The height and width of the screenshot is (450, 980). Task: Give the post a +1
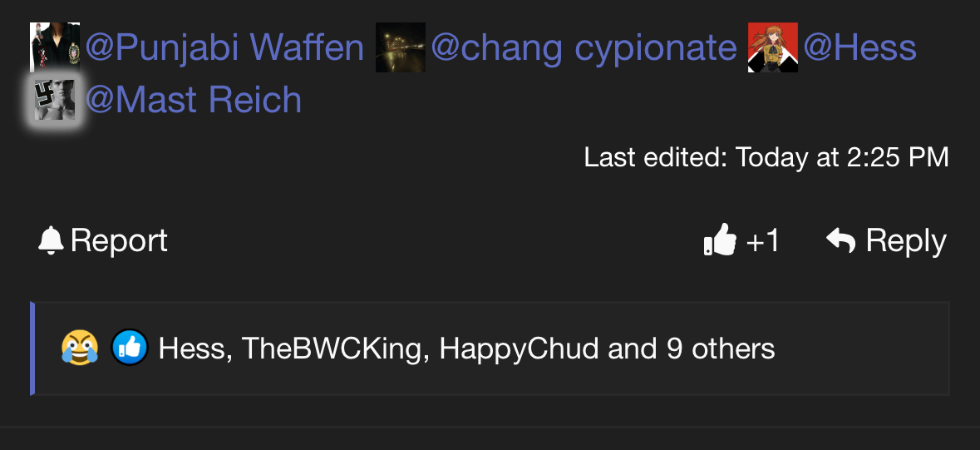[x=742, y=240]
